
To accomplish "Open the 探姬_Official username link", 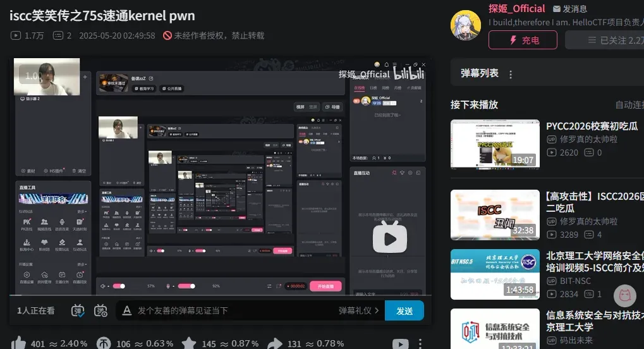I will tap(517, 9).
